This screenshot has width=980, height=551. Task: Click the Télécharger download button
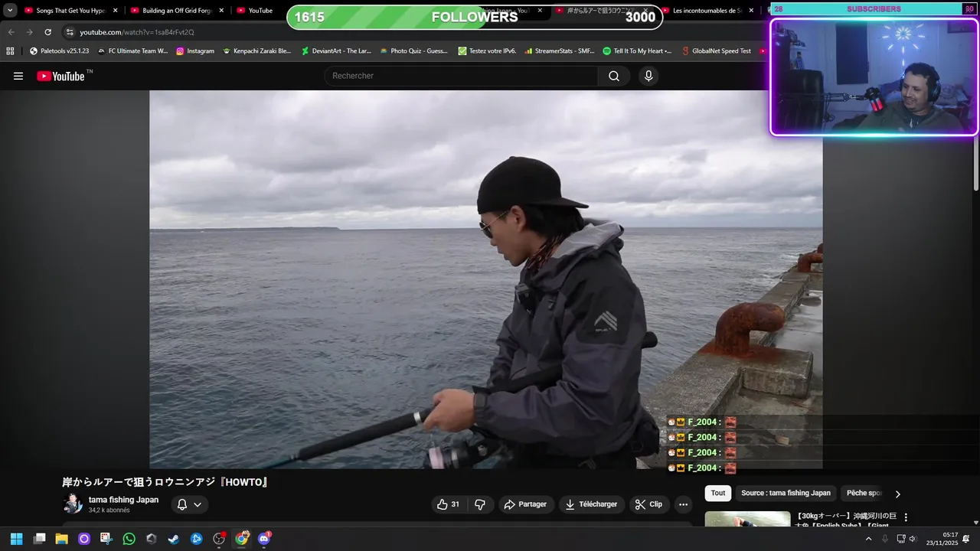click(591, 504)
